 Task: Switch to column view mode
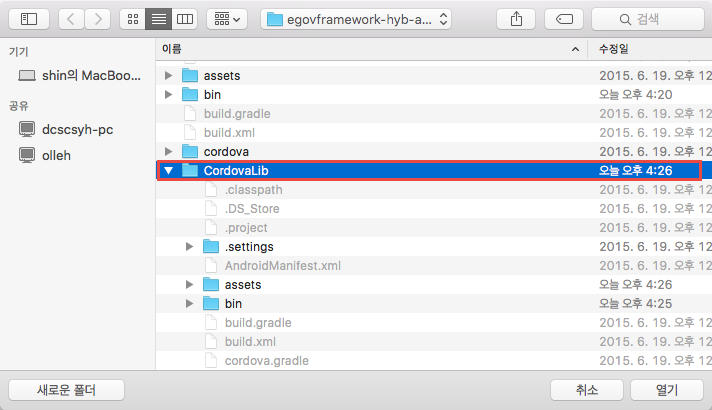coord(185,19)
